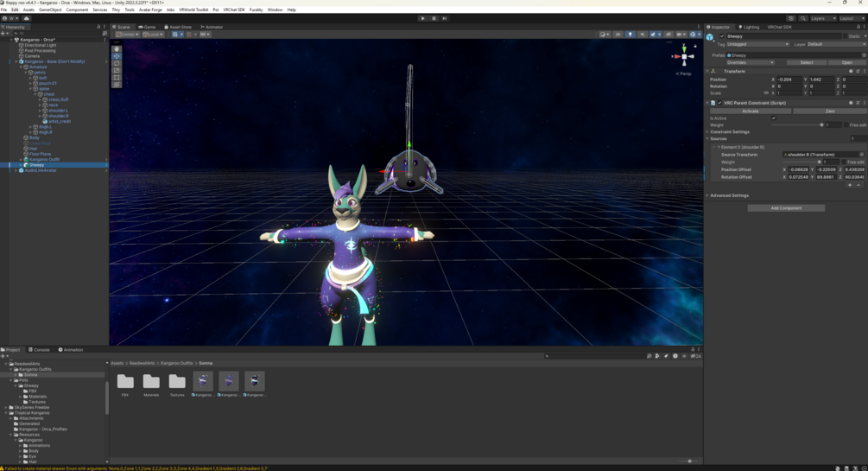
Task: Click the warning icon in status bar
Action: [x=3, y=468]
